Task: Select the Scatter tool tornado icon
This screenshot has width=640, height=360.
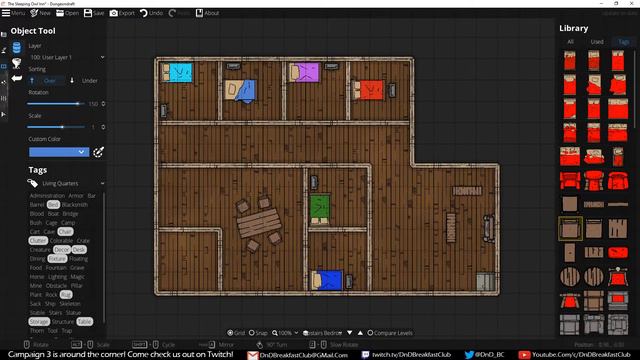Action: tap(16, 63)
